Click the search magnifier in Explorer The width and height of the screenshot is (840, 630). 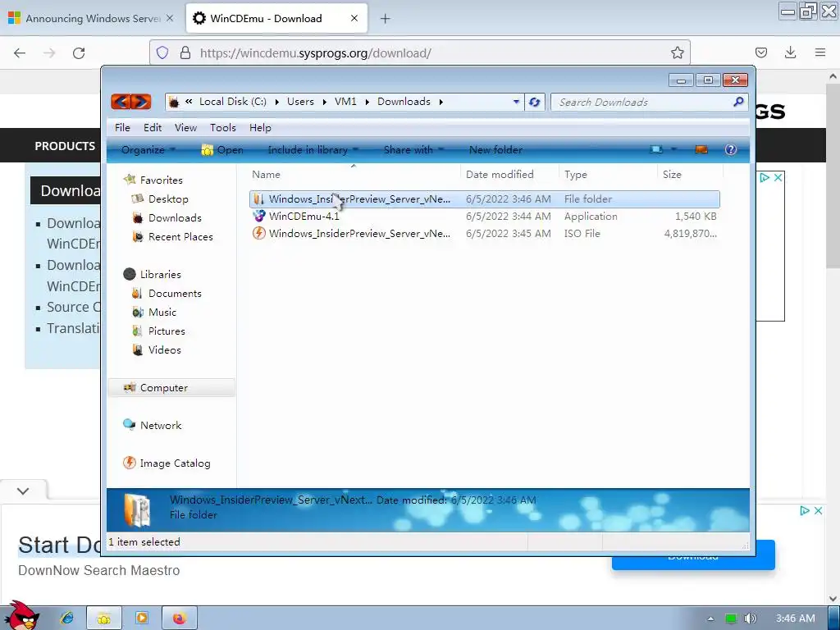click(738, 101)
